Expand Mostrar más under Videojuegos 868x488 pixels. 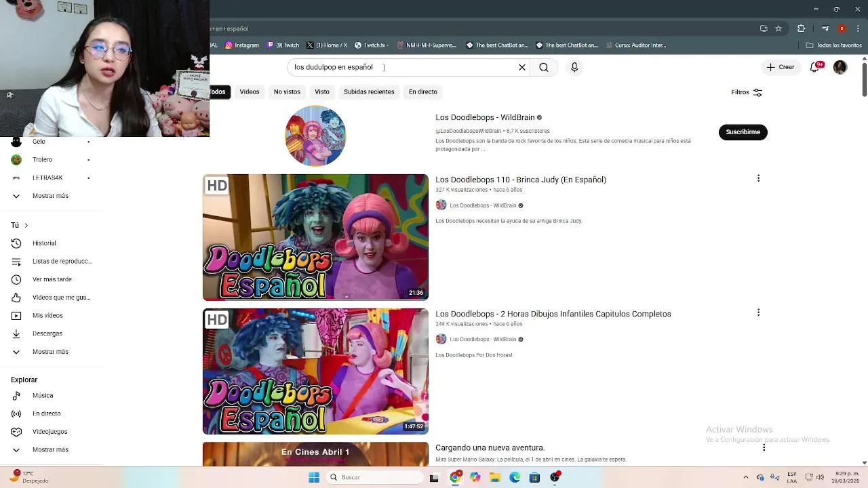point(51,450)
